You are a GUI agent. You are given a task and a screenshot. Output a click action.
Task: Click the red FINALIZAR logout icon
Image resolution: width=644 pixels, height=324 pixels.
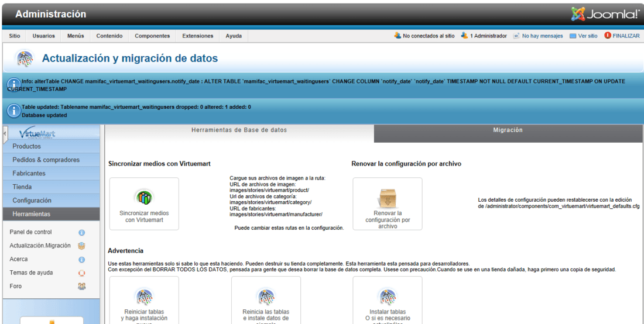[x=608, y=36]
